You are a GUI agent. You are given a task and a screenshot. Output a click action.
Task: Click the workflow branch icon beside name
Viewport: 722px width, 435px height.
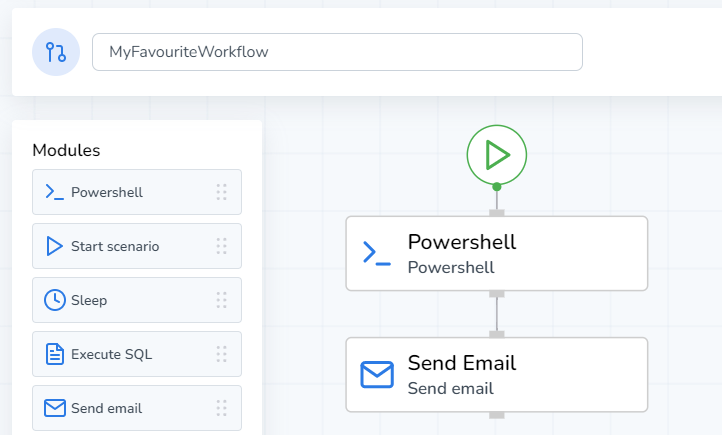tap(56, 52)
